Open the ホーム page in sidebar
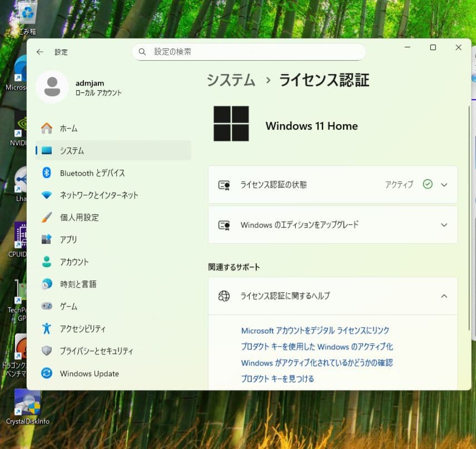This screenshot has height=449, width=476. pos(68,129)
